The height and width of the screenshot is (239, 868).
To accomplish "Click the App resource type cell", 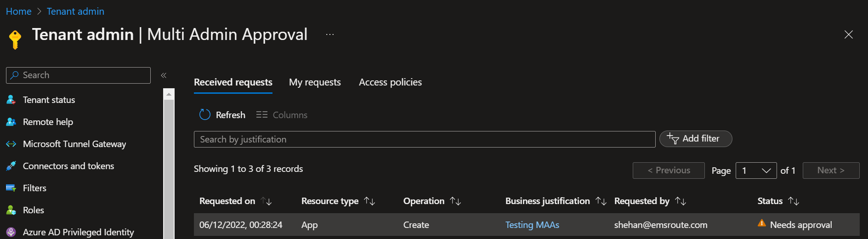I will (x=309, y=225).
